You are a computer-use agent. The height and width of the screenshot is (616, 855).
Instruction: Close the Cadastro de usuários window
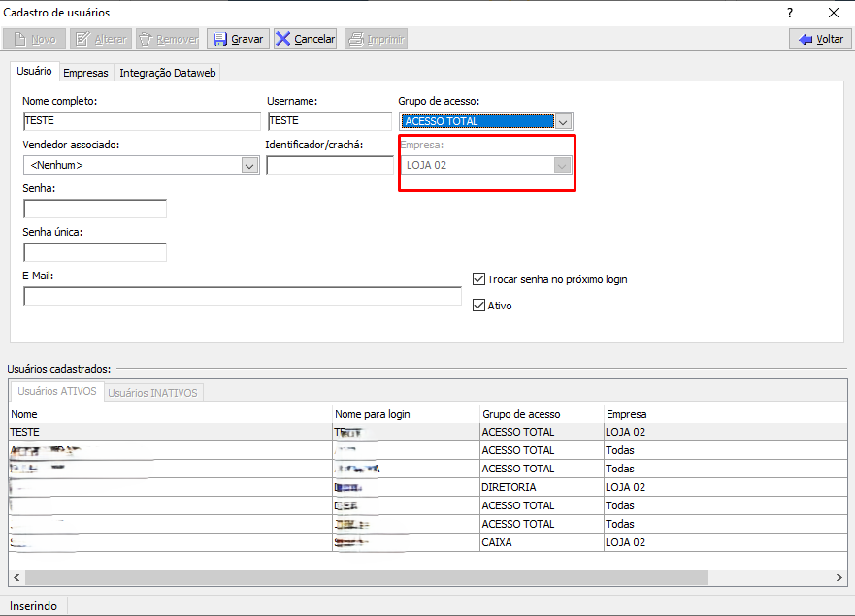[x=834, y=13]
